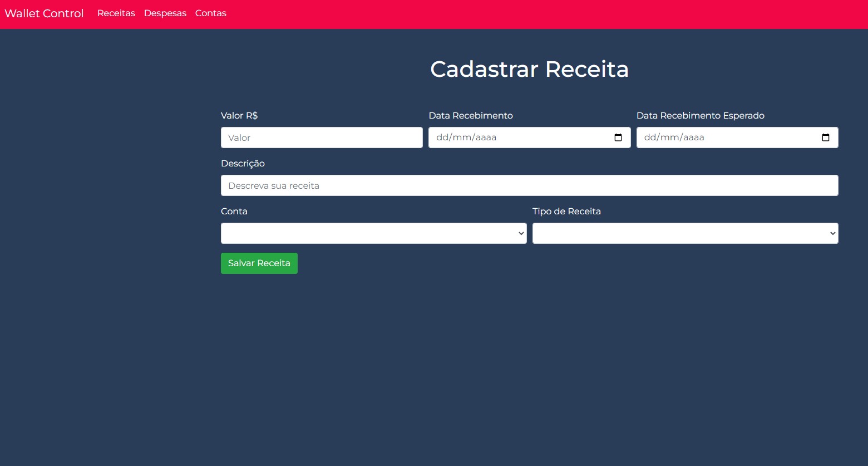Image resolution: width=868 pixels, height=466 pixels.
Task: Click the Conta field label
Action: pyautogui.click(x=234, y=212)
